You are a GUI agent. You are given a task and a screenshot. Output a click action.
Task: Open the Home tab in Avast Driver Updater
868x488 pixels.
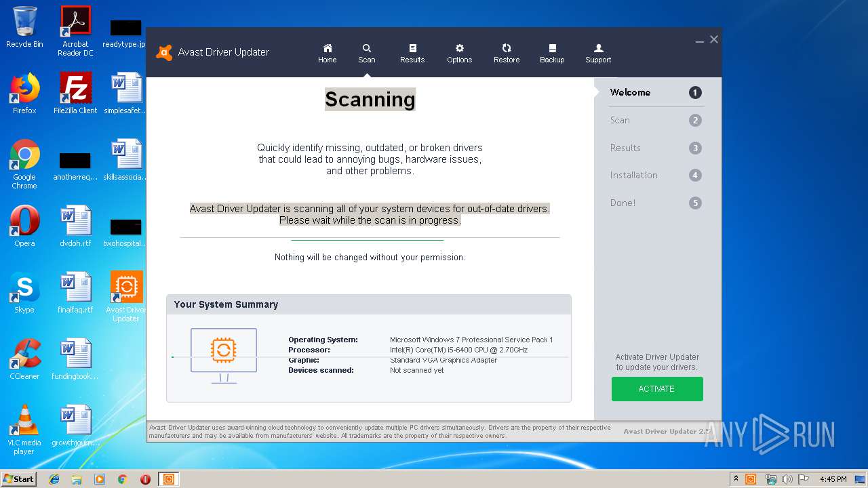click(328, 54)
